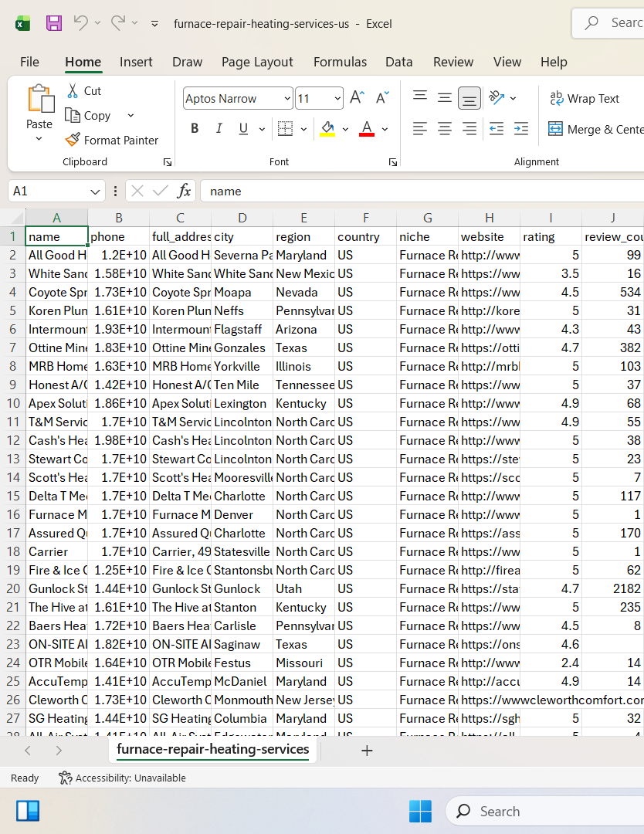Apply Middle Align to cells
The width and height of the screenshot is (644, 834).
(445, 98)
